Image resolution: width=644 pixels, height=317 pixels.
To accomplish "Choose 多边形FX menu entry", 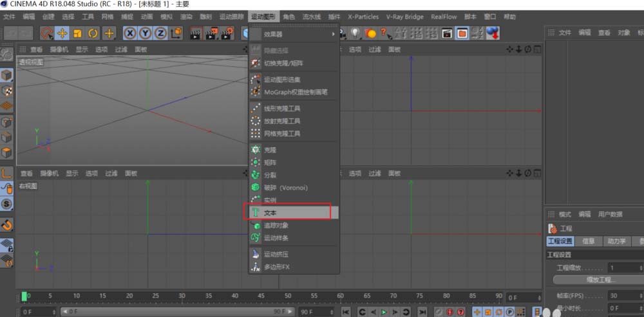I will (294, 267).
